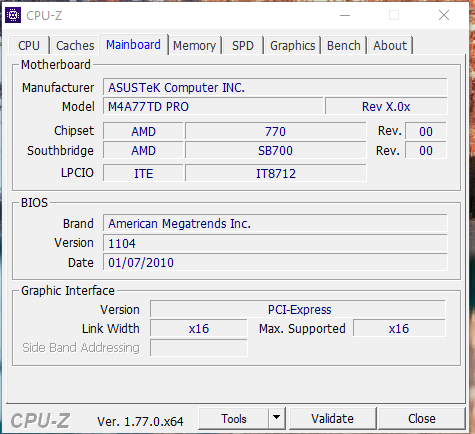The image size is (475, 434).
Task: Click the Validate button
Action: click(332, 419)
